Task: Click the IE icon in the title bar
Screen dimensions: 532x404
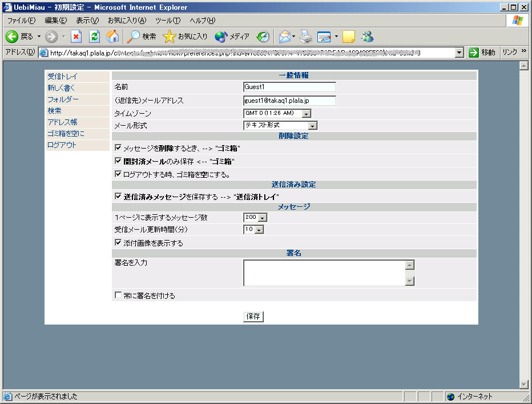Action: tap(7, 7)
